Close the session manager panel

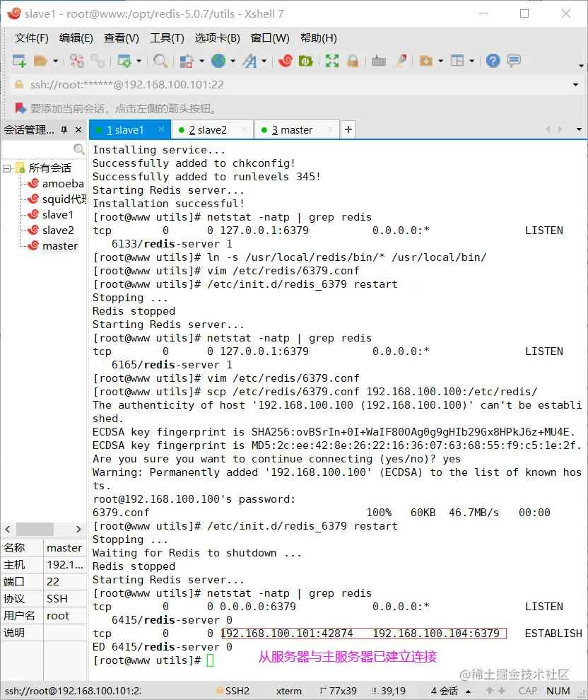pos(78,130)
